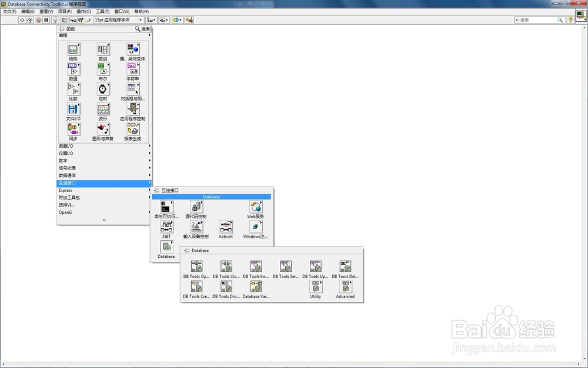Click the Run arrow toolbar button
This screenshot has width=588, height=368.
22,20
